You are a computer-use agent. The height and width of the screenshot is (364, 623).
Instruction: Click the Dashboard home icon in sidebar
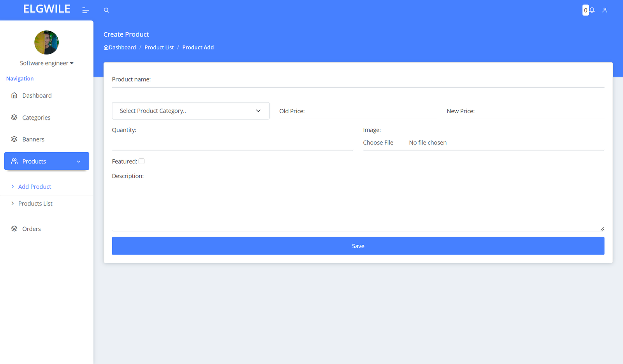point(14,95)
